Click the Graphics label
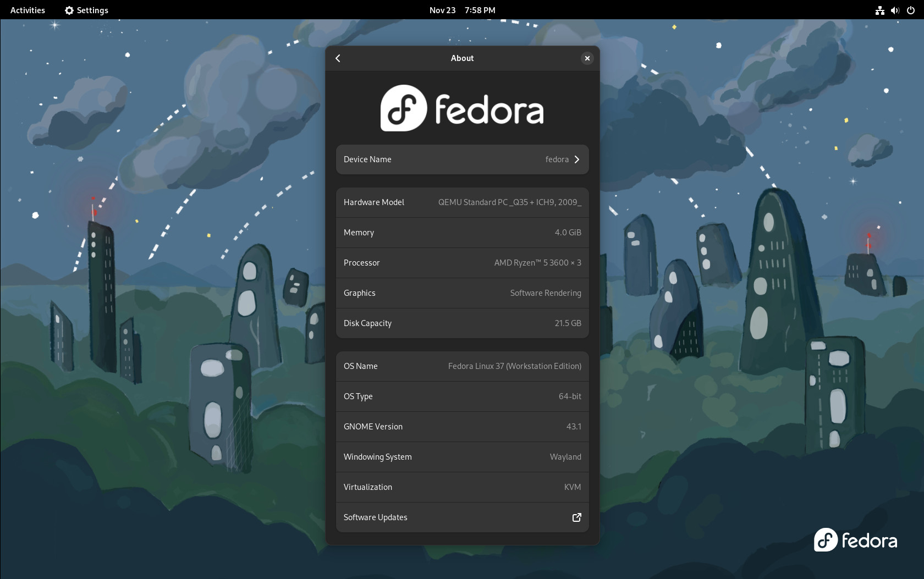This screenshot has height=579, width=924. click(359, 293)
